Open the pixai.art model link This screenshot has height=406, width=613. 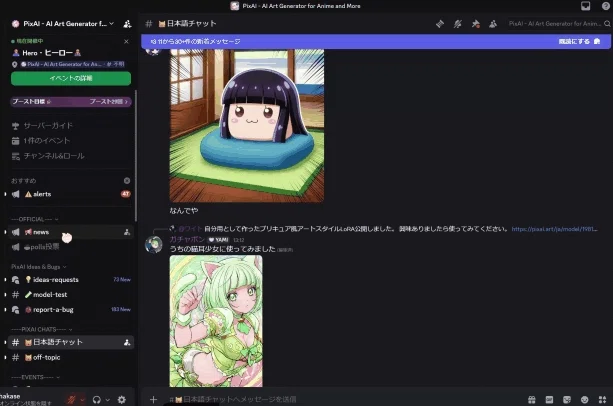click(554, 229)
